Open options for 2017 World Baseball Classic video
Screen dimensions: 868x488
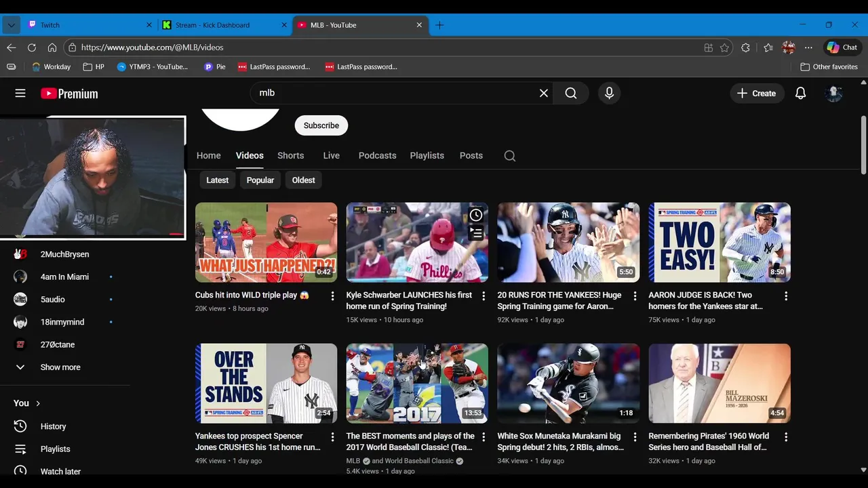[x=484, y=437]
